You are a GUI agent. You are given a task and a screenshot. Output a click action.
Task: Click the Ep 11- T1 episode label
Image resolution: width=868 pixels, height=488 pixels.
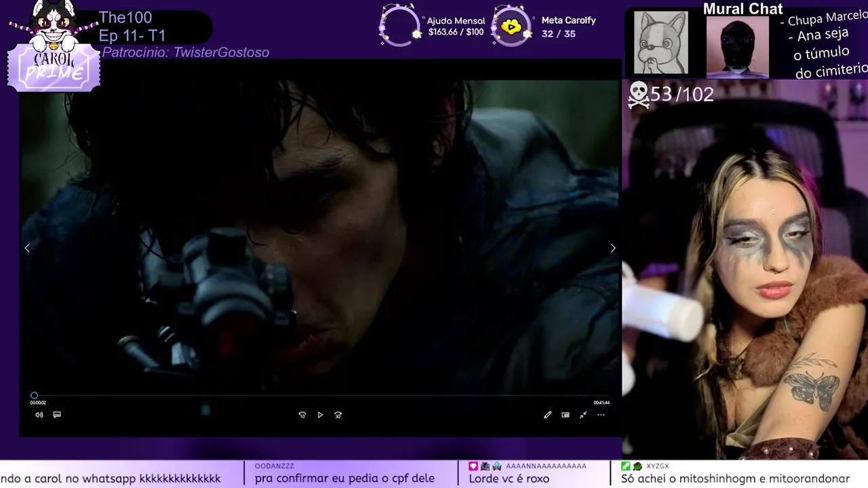pos(132,36)
